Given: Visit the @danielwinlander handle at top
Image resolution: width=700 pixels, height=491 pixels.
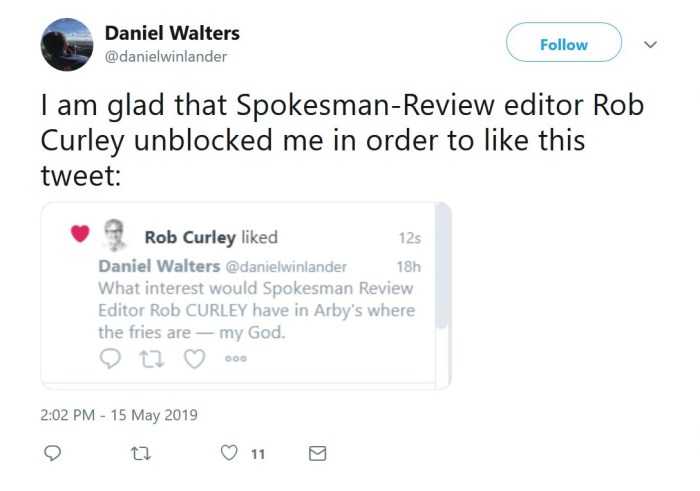Looking at the screenshot, I should [165, 56].
